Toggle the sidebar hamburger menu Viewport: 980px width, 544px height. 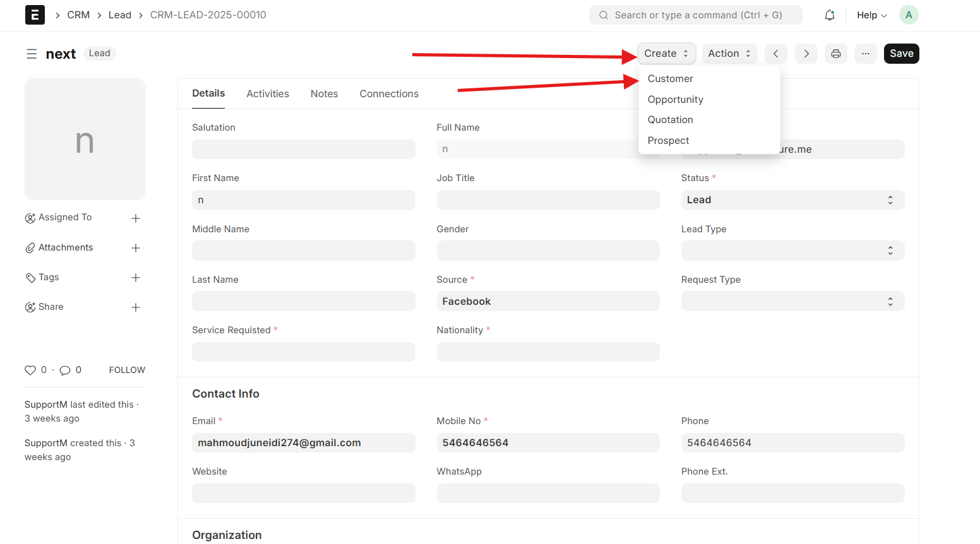[32, 54]
